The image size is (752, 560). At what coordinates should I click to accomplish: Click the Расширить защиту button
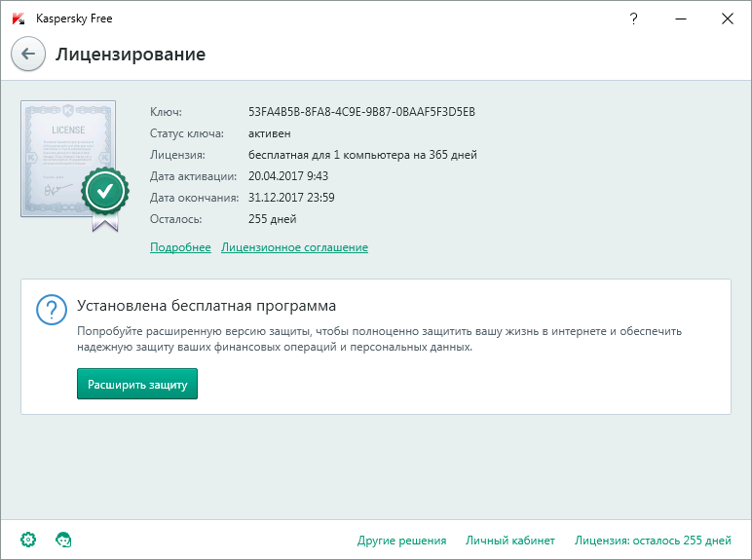(x=137, y=384)
